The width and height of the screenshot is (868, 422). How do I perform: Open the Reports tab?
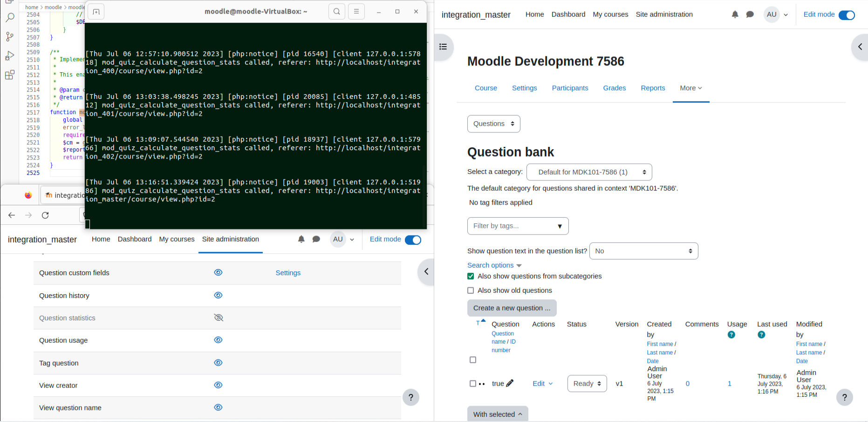point(653,88)
